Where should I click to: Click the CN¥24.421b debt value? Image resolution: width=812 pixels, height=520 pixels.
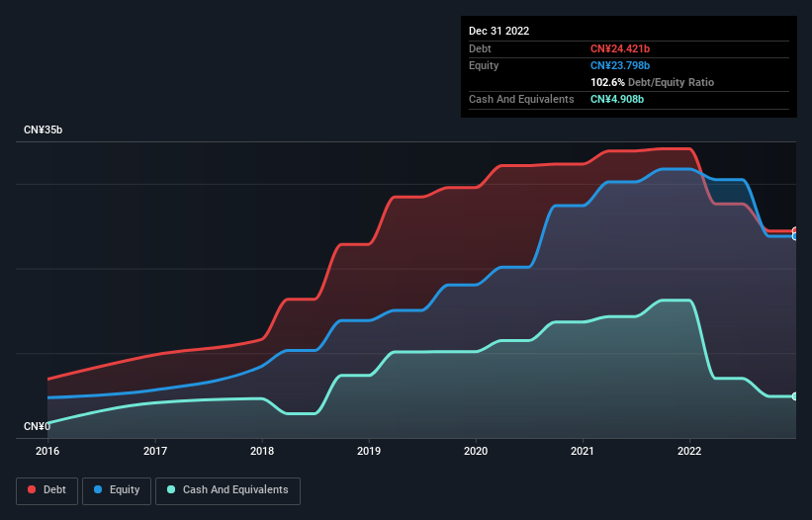[620, 48]
